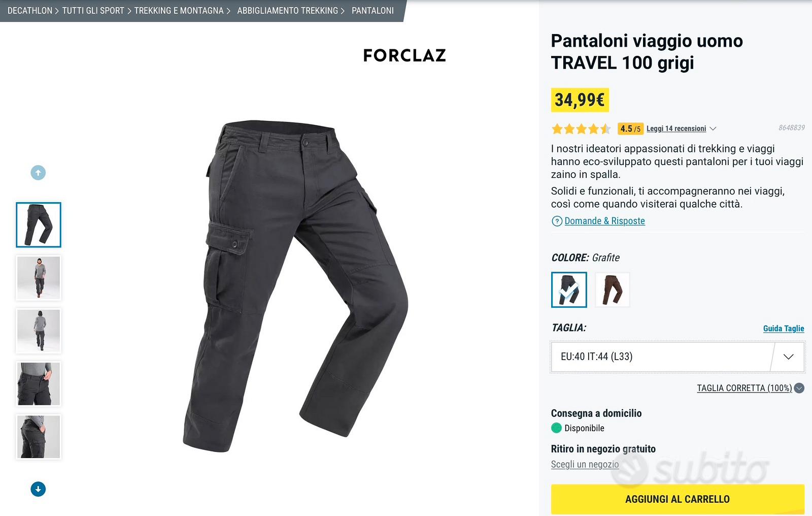Open the TAGLIA size dropdown

click(678, 357)
